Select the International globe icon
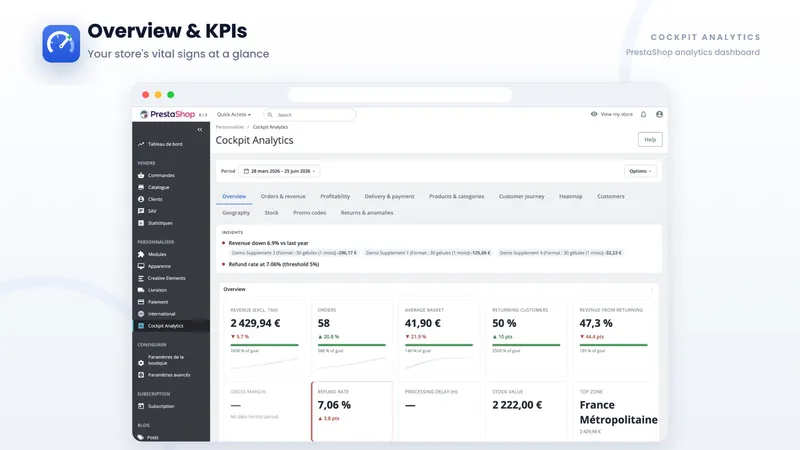 pyautogui.click(x=141, y=314)
